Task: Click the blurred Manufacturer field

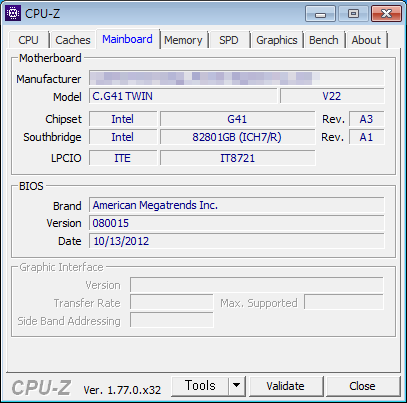Action: tap(237, 78)
